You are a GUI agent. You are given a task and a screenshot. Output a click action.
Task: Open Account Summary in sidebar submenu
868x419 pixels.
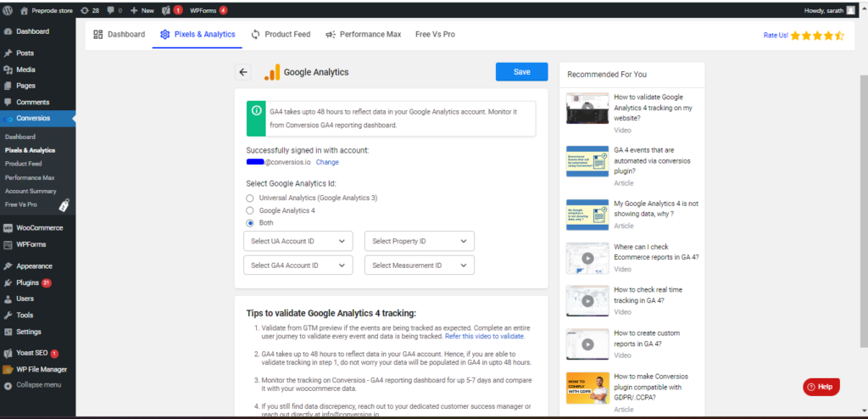(31, 191)
